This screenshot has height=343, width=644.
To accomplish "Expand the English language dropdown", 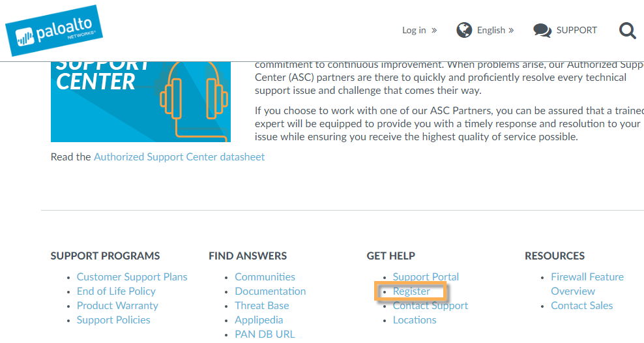I will [x=495, y=31].
